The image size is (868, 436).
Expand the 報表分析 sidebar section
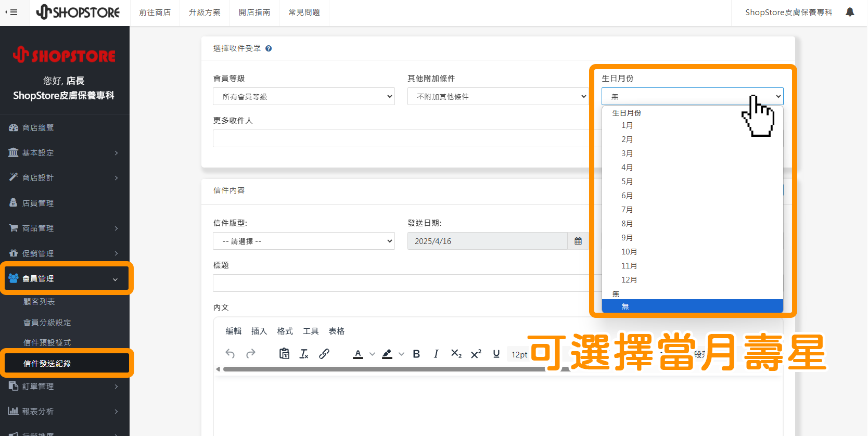(65, 411)
